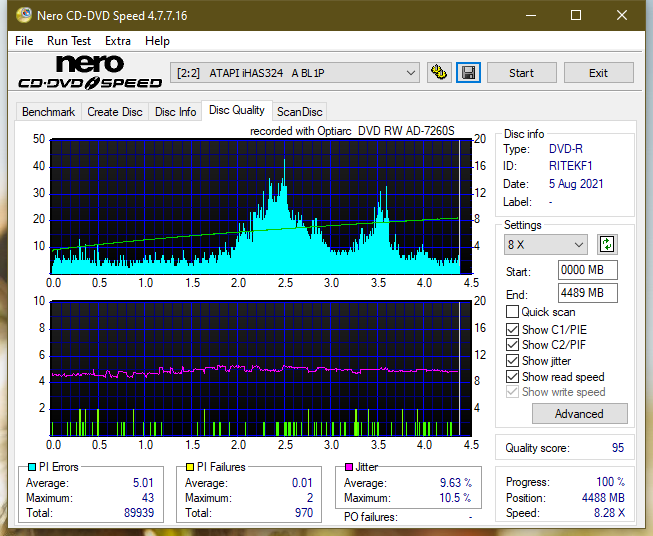
Task: Click the Jitter average 9.63 % value
Action: click(456, 483)
